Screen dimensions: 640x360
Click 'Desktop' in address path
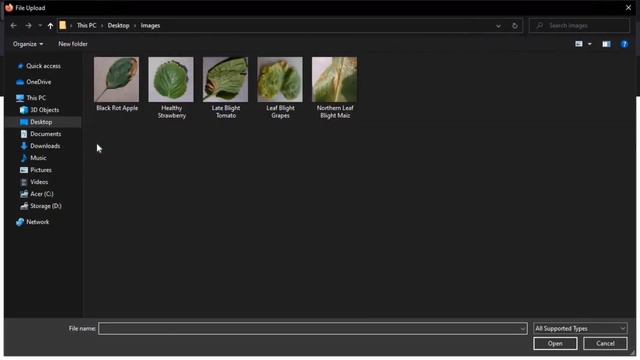coord(118,25)
